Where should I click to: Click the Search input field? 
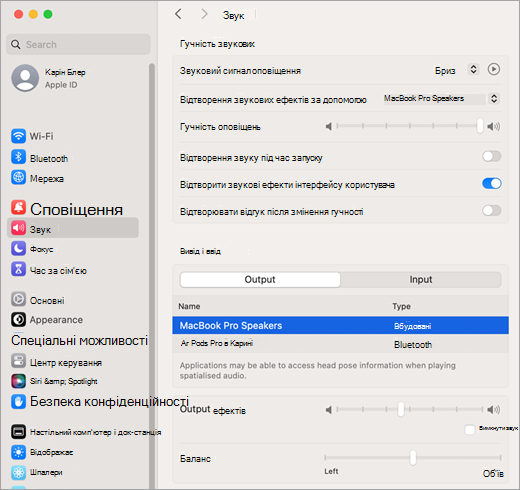point(78,44)
